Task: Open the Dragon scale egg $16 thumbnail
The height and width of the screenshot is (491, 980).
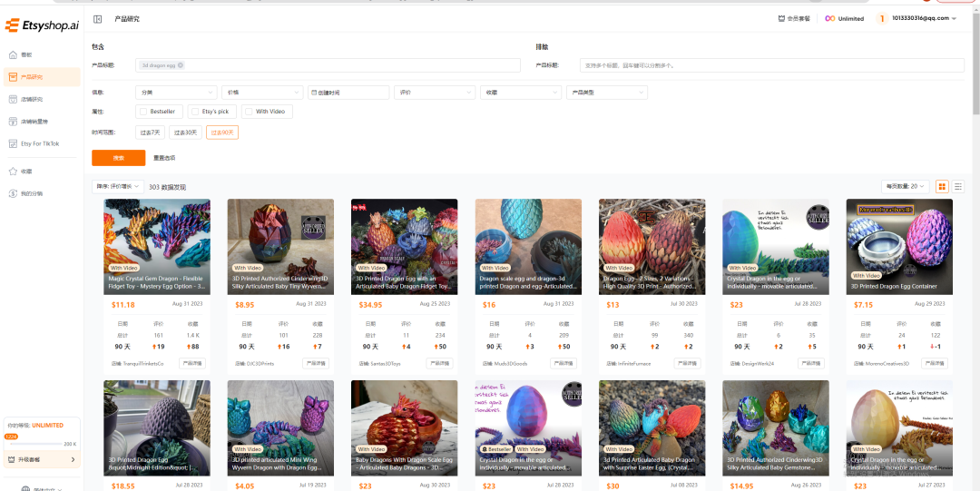Action: point(528,247)
